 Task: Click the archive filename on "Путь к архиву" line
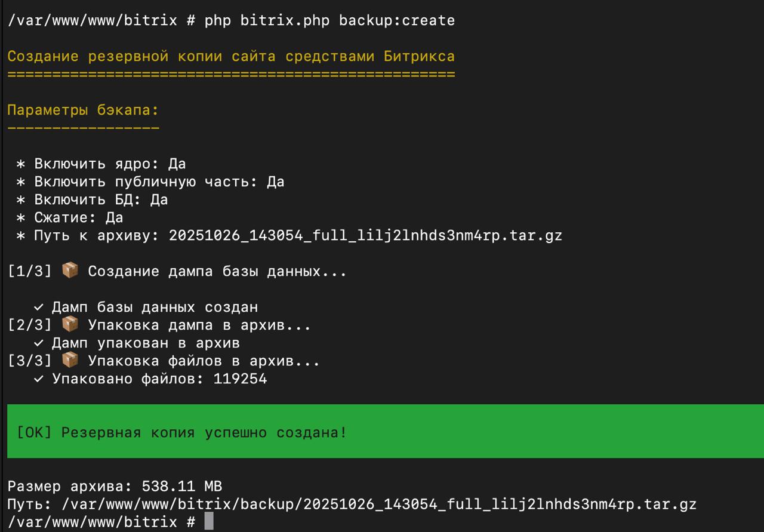click(365, 236)
